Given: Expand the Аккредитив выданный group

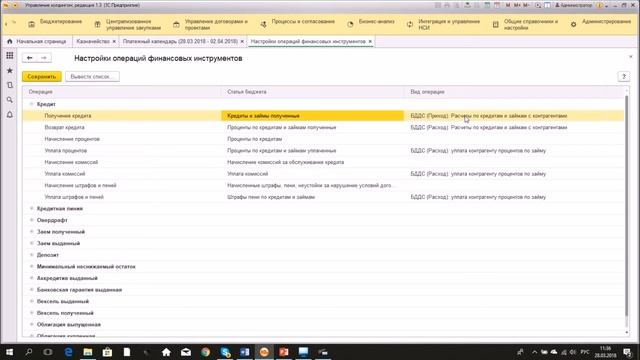Looking at the screenshot, I should [x=31, y=278].
